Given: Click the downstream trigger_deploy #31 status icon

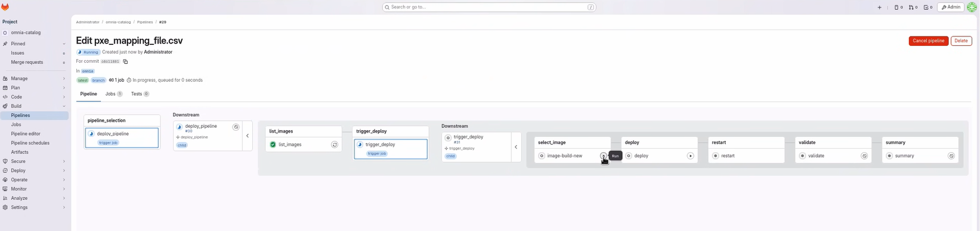Looking at the screenshot, I should click(x=448, y=138).
